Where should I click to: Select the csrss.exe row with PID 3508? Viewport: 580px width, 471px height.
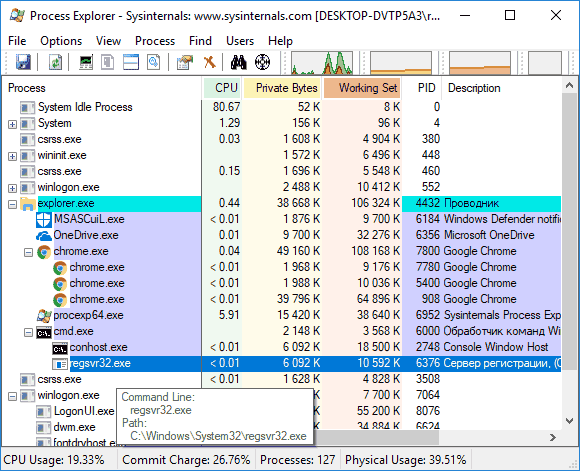282,379
